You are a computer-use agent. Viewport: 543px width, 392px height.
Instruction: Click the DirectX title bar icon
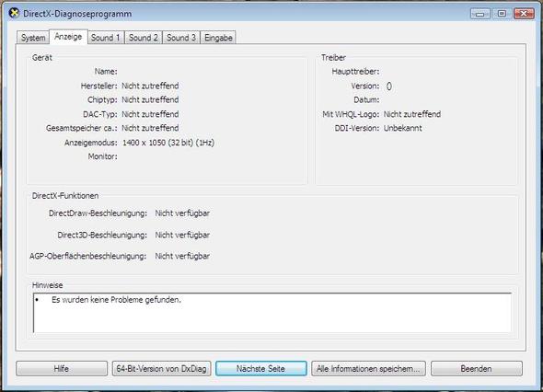tap(14, 14)
